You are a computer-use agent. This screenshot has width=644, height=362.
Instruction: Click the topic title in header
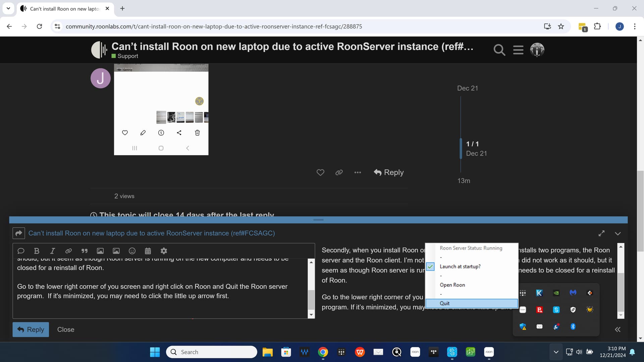tap(292, 46)
